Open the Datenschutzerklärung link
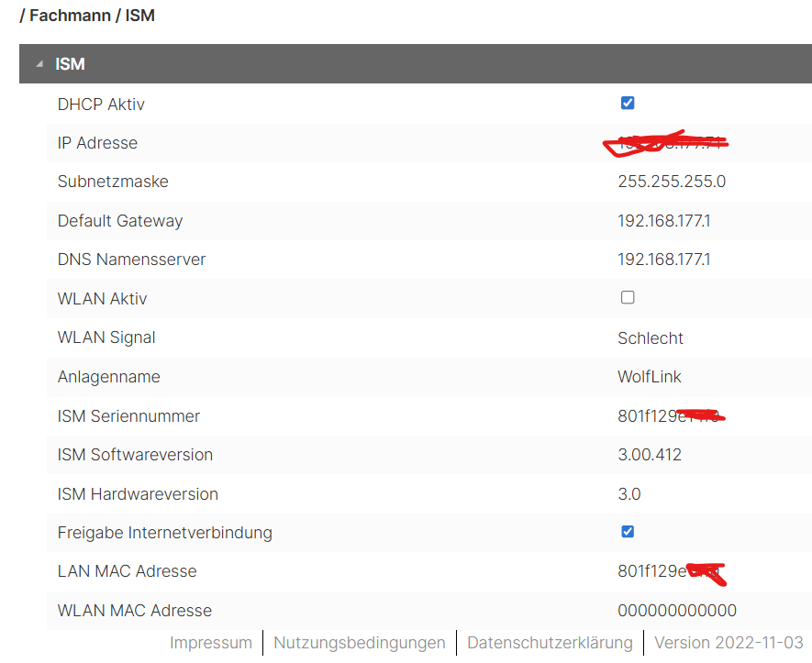This screenshot has width=812, height=663. click(550, 643)
